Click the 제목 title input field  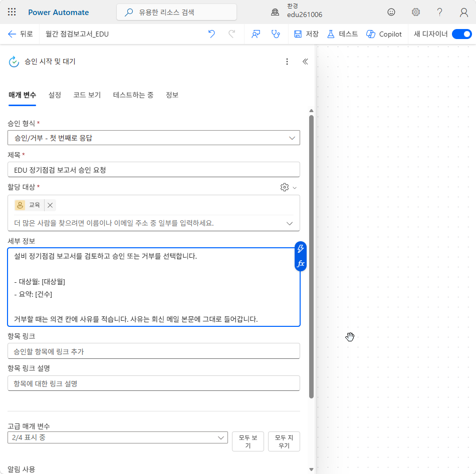point(154,170)
